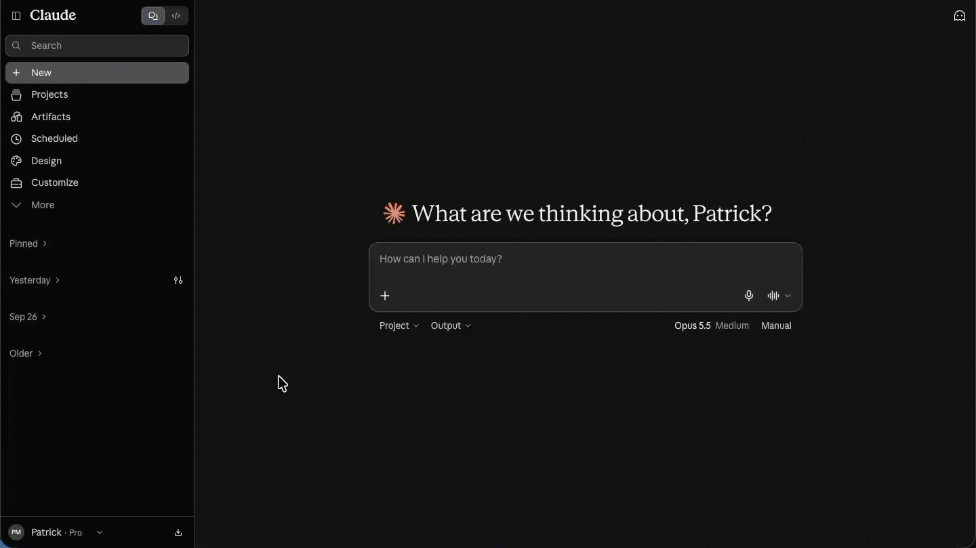
Task: Open the Opus 5.5 model selector
Action: (x=692, y=326)
